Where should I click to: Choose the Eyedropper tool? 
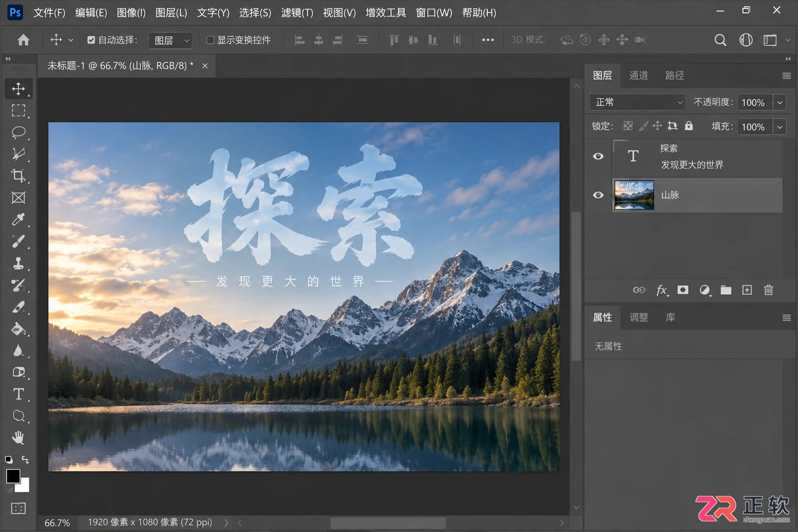[18, 219]
